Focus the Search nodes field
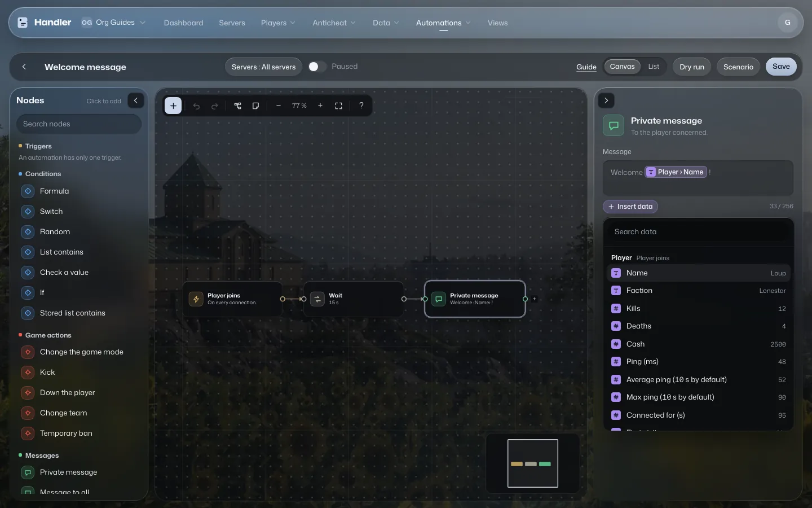812x508 pixels. click(79, 124)
